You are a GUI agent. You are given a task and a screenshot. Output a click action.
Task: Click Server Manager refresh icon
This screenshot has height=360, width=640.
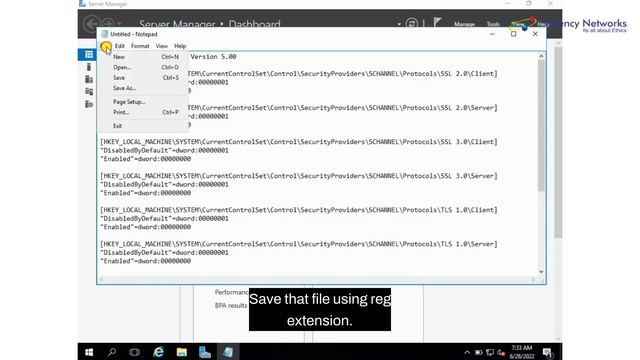pos(411,24)
